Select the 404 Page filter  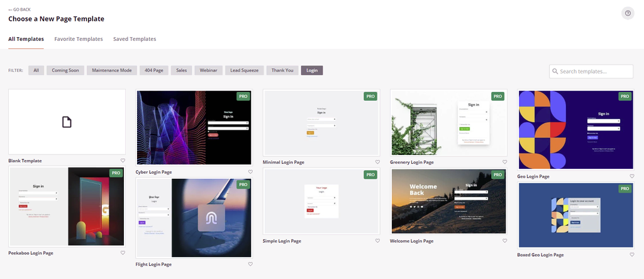(x=154, y=71)
